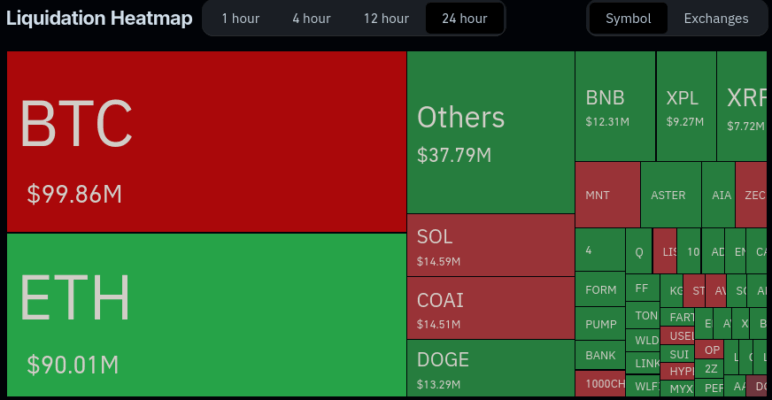Image resolution: width=772 pixels, height=400 pixels.
Task: Click the ETH $90.01M heatmap tile
Action: (x=206, y=316)
